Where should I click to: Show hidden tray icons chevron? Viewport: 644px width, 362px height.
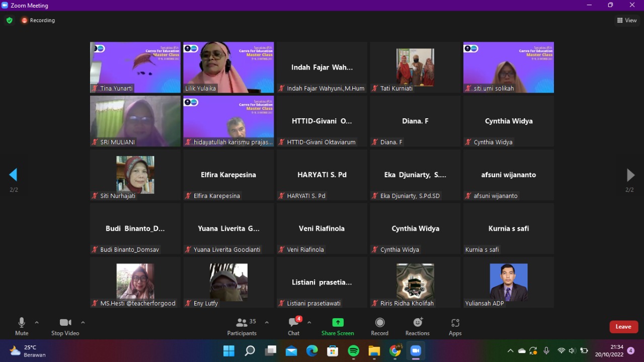510,351
